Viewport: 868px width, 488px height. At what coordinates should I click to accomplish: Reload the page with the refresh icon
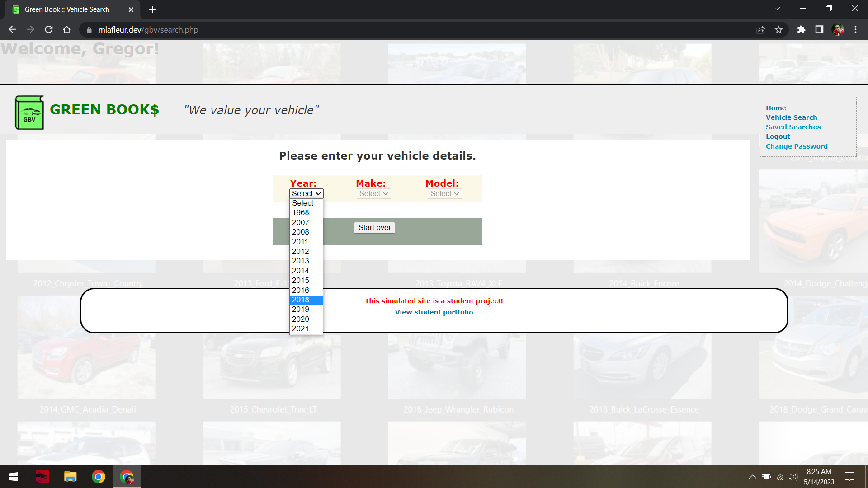coord(49,30)
